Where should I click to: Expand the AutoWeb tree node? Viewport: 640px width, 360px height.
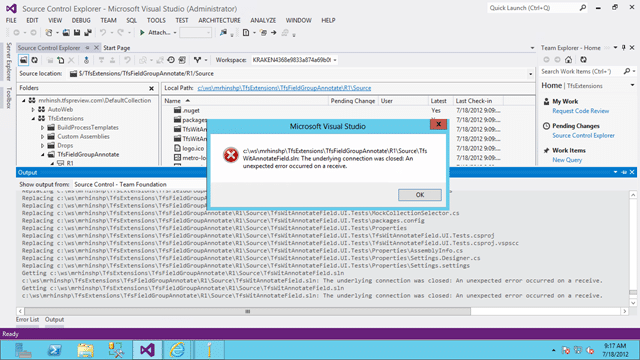click(x=33, y=109)
